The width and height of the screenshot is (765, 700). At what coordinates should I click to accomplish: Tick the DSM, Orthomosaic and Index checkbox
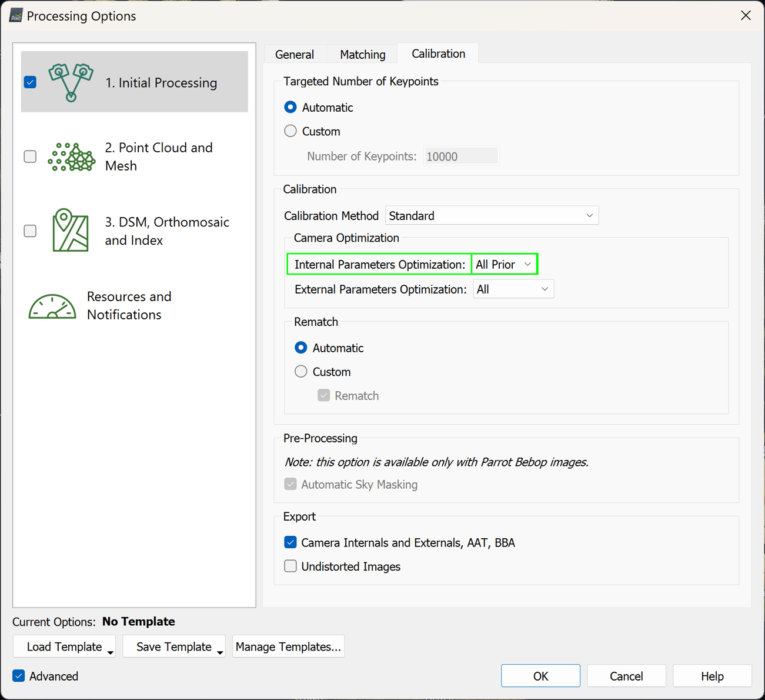click(30, 231)
